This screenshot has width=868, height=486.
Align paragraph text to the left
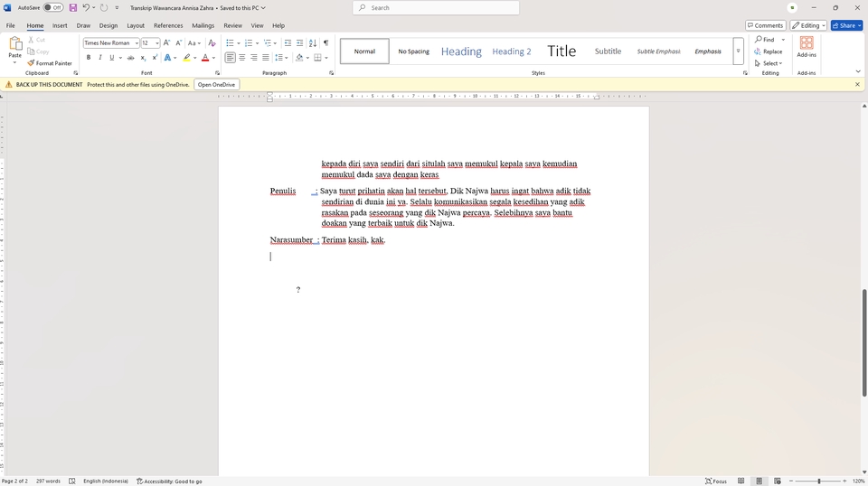[230, 58]
